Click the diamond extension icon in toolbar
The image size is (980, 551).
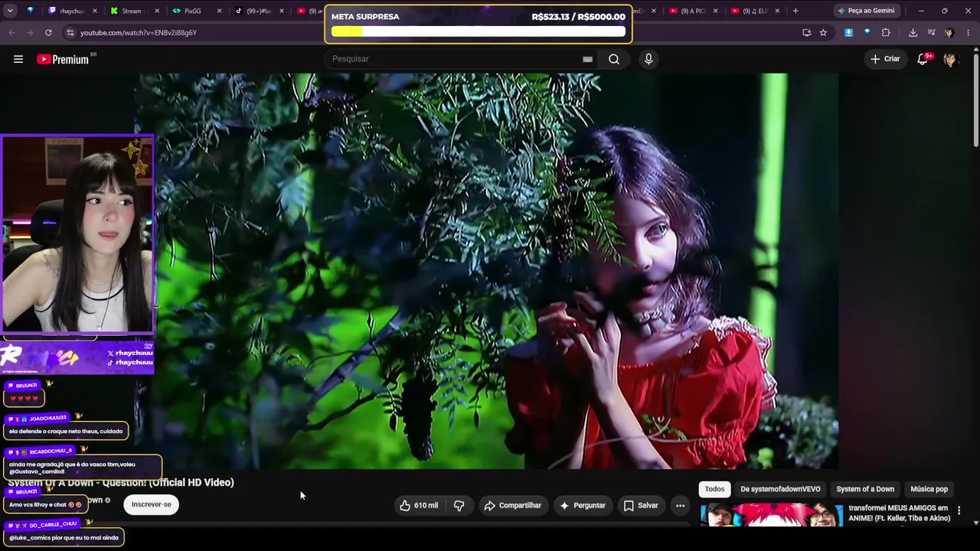coord(867,32)
